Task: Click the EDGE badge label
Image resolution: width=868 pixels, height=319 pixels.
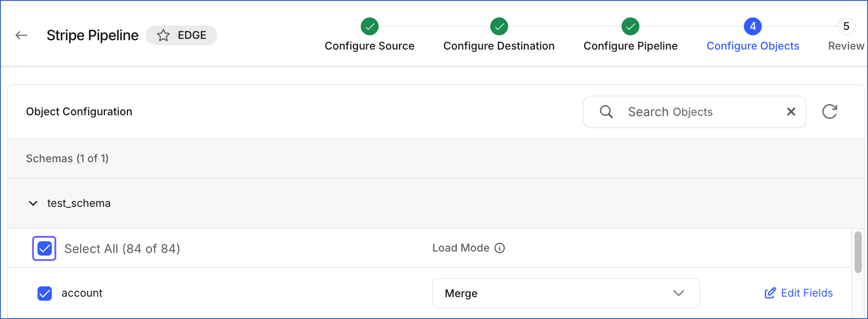Action: click(x=192, y=35)
